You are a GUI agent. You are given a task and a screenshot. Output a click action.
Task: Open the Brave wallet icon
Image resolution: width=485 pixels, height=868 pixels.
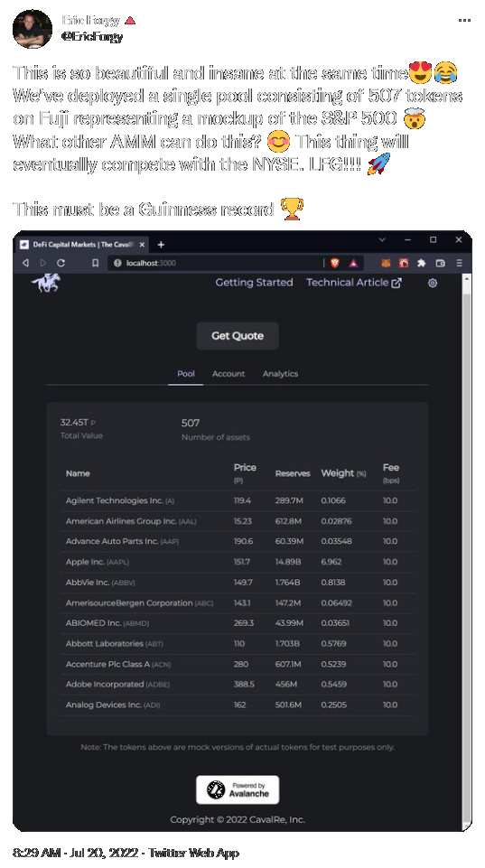click(440, 263)
